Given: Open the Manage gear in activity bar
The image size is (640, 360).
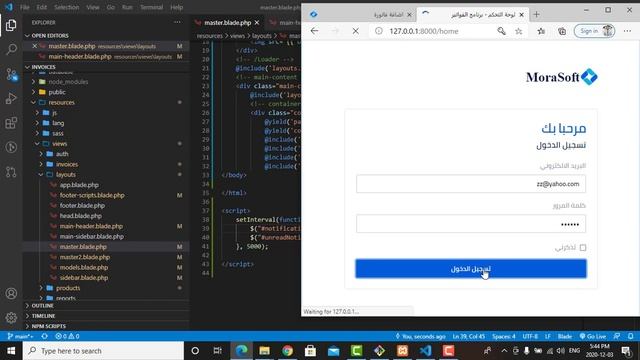Looking at the screenshot, I should [x=11, y=318].
